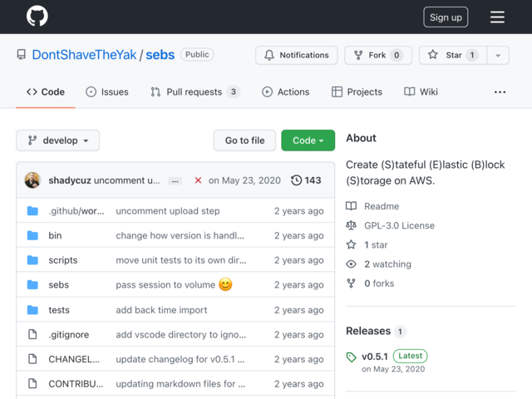The width and height of the screenshot is (532, 399).
Task: Fork the repository
Action: click(x=378, y=55)
